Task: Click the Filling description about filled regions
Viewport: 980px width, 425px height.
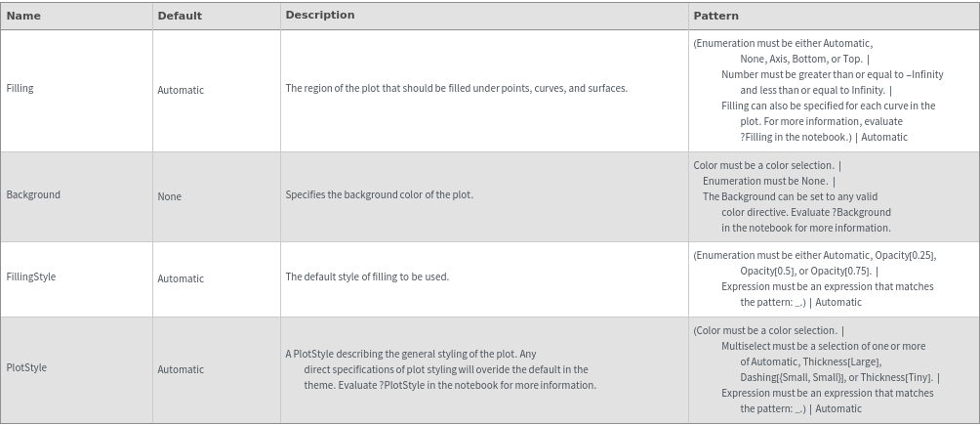Action: point(456,88)
